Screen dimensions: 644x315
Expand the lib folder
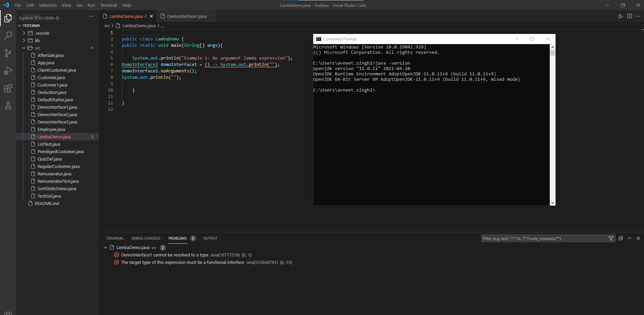click(x=24, y=40)
